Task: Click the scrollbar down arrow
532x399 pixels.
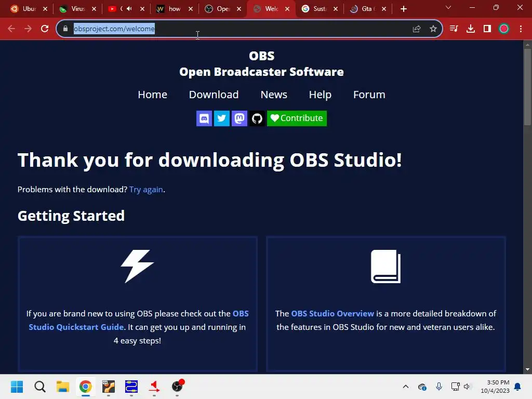Action: (x=527, y=369)
